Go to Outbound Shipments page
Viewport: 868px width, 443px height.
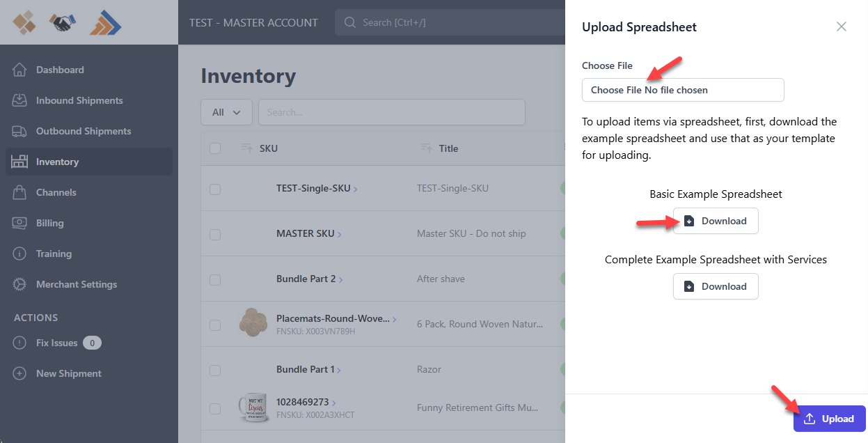(x=89, y=131)
